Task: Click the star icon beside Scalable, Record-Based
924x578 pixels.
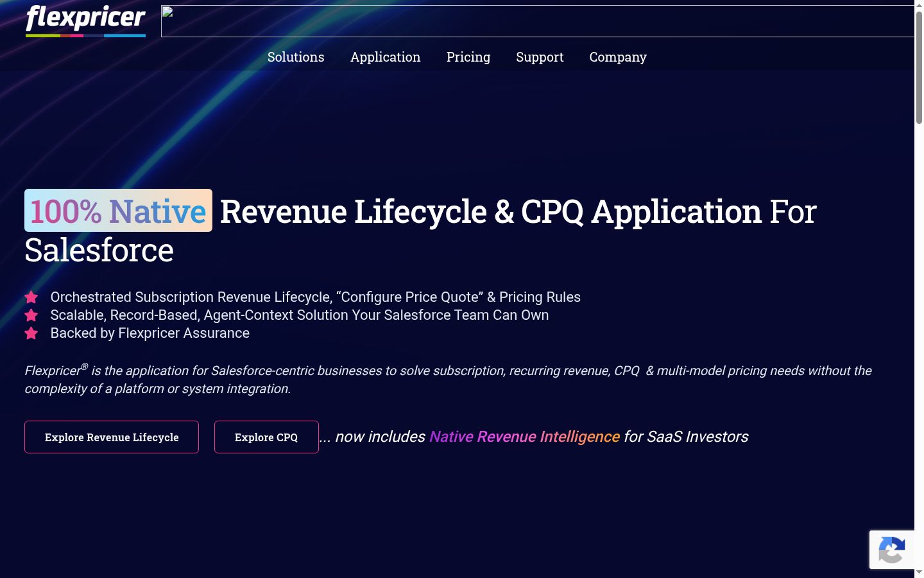Action: (31, 315)
